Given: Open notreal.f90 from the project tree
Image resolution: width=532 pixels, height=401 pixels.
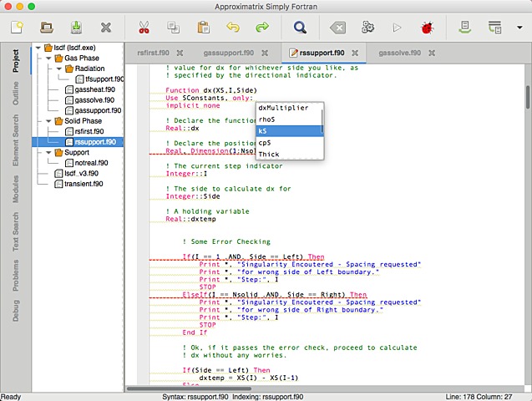Looking at the screenshot, I should 87,163.
